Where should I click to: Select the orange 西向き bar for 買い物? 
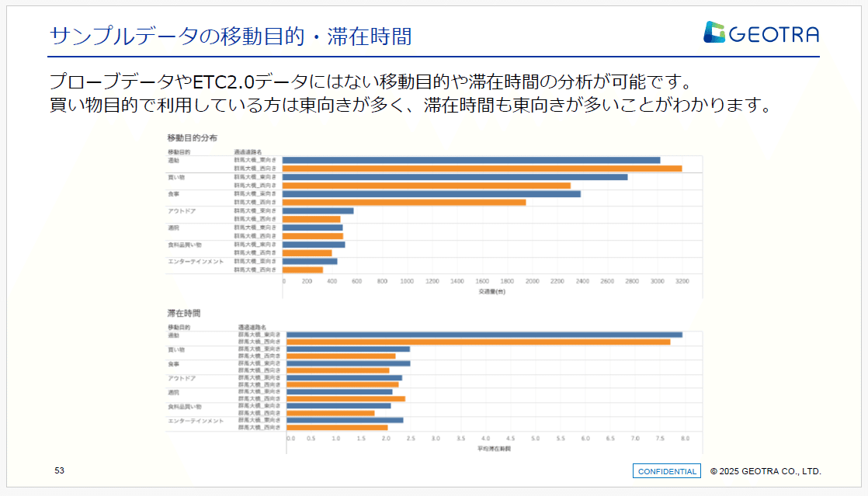[x=427, y=185]
